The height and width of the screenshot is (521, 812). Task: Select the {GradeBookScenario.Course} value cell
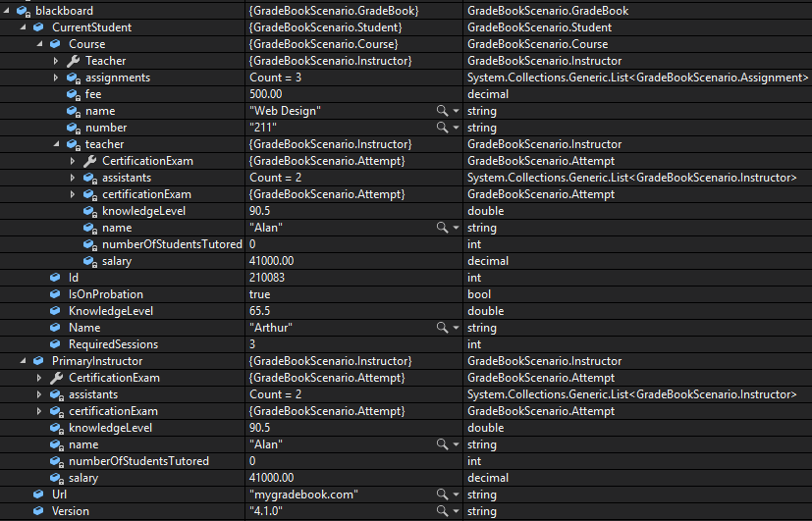pos(324,44)
